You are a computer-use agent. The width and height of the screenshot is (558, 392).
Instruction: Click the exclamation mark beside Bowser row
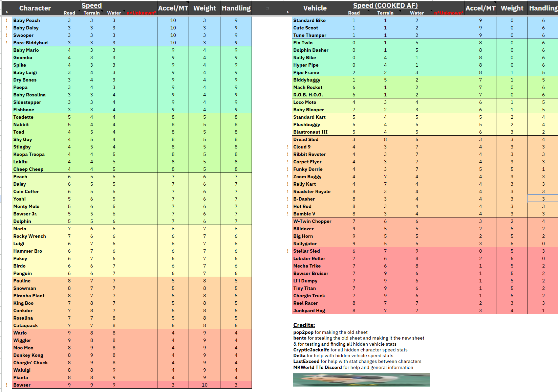click(x=7, y=385)
